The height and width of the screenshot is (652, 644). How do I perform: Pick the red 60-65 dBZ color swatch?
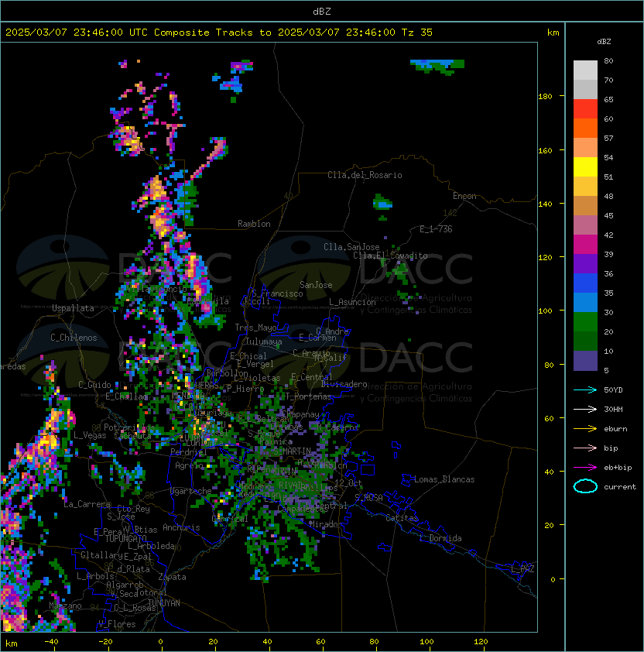pyautogui.click(x=585, y=109)
